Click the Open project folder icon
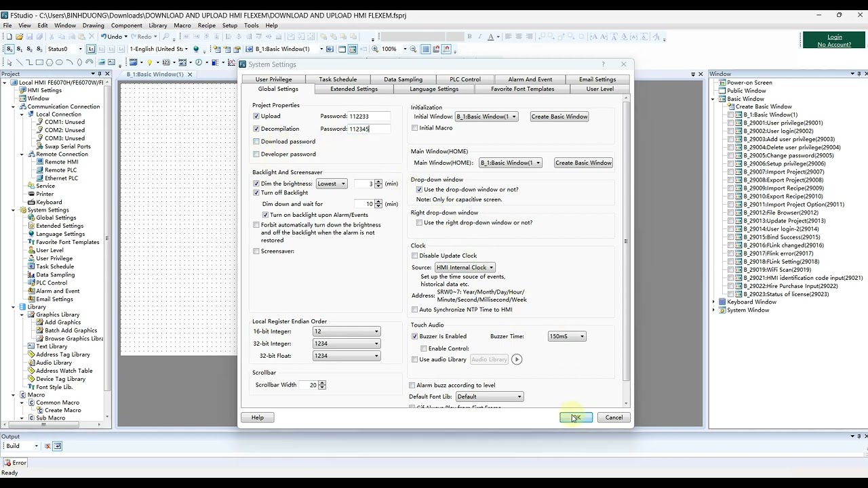 tap(19, 37)
